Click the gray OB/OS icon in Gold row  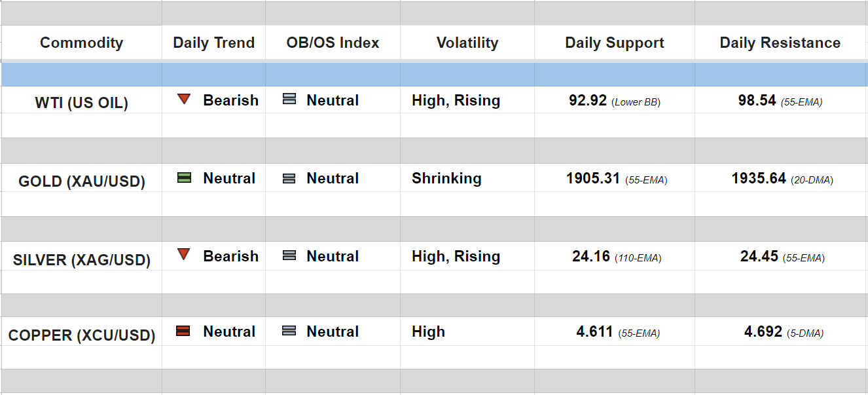click(x=289, y=178)
